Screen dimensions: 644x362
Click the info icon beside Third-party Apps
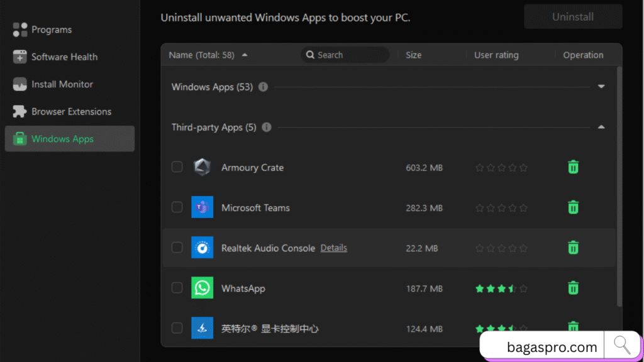tap(266, 127)
